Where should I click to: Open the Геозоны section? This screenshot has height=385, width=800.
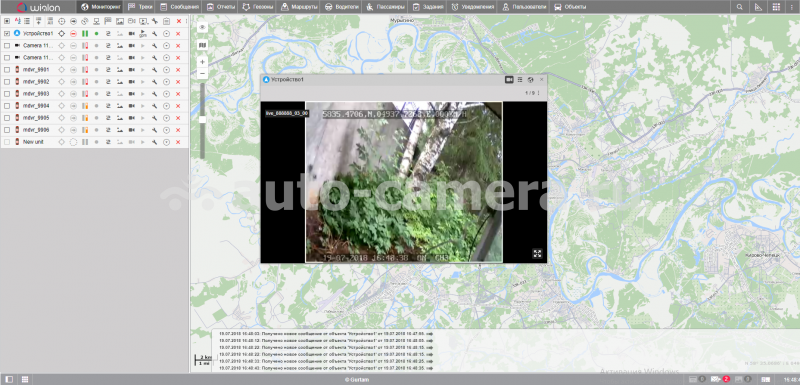[x=259, y=7]
